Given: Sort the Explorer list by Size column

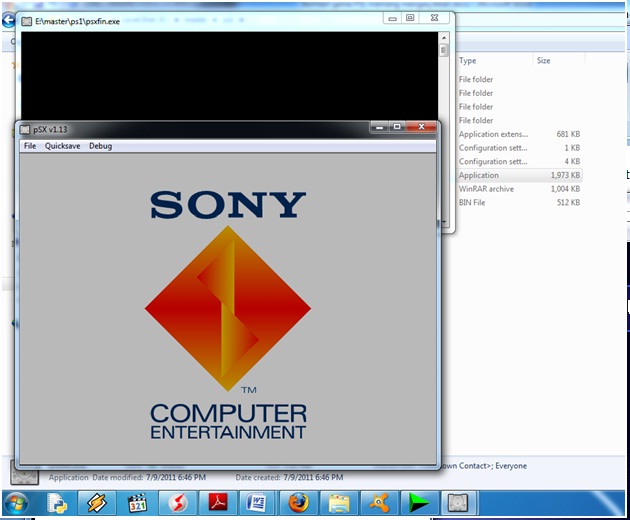Looking at the screenshot, I should pyautogui.click(x=543, y=61).
